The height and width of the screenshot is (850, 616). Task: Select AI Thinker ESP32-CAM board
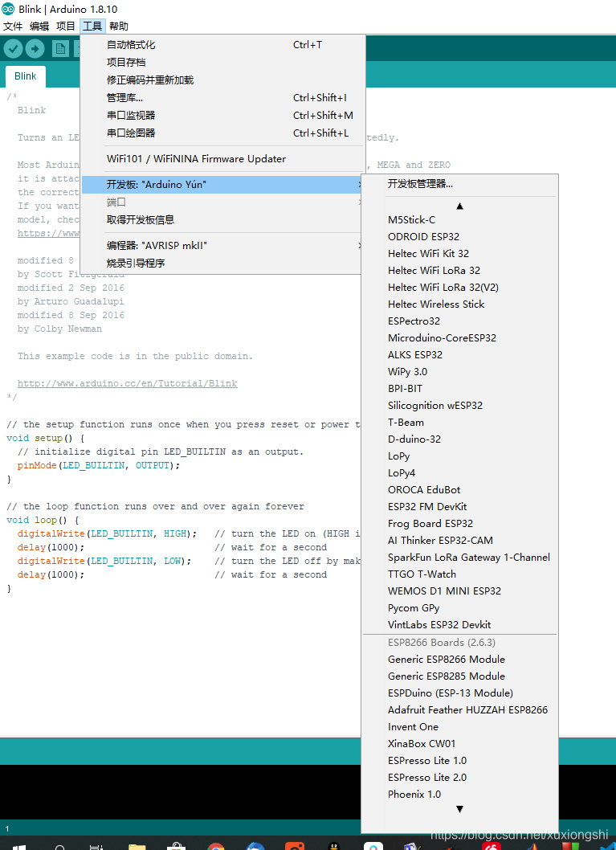[x=460, y=541]
